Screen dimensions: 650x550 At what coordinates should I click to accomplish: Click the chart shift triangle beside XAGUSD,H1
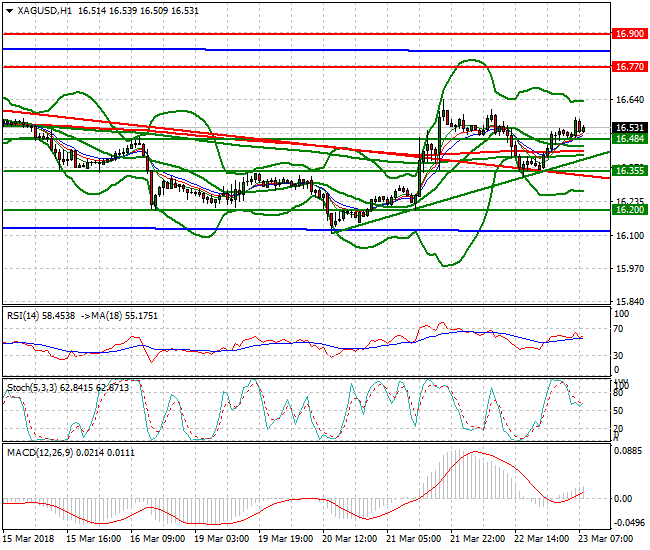[x=8, y=11]
